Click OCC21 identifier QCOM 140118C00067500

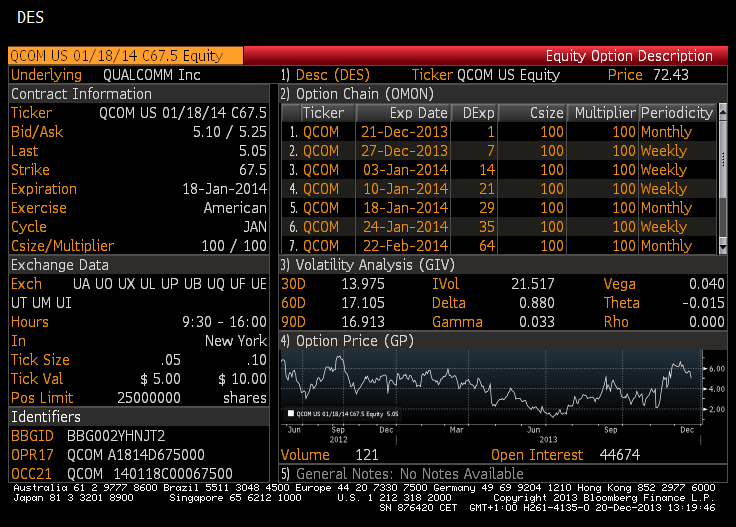coord(150,474)
